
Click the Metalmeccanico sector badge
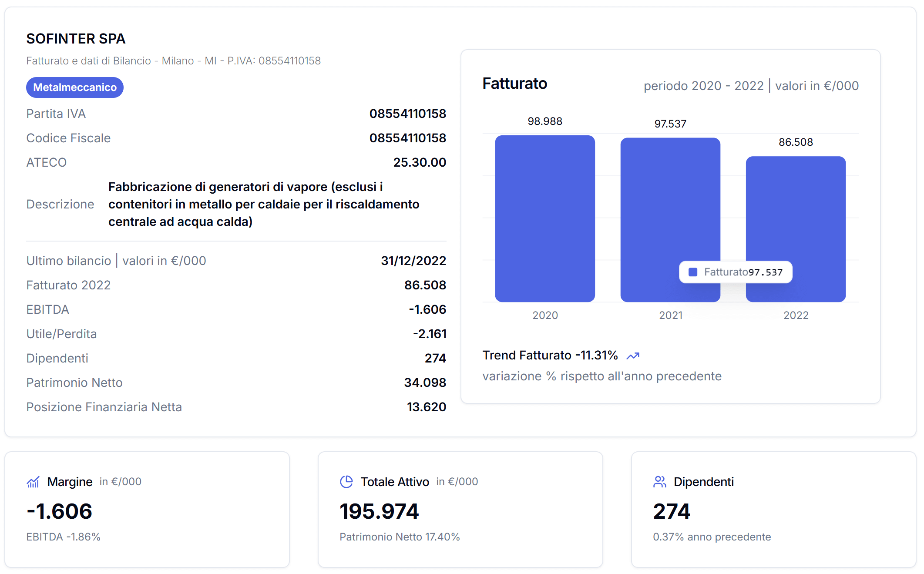point(75,87)
